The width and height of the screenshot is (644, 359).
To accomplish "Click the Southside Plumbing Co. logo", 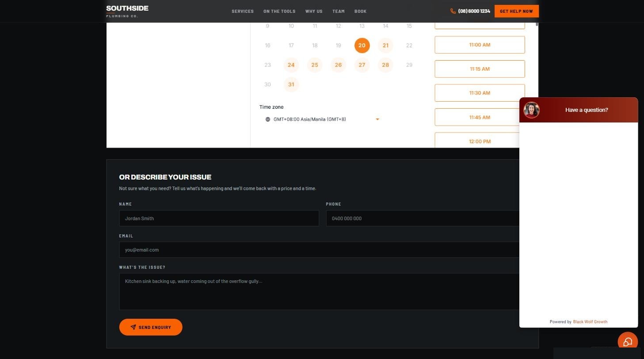I will pyautogui.click(x=127, y=11).
